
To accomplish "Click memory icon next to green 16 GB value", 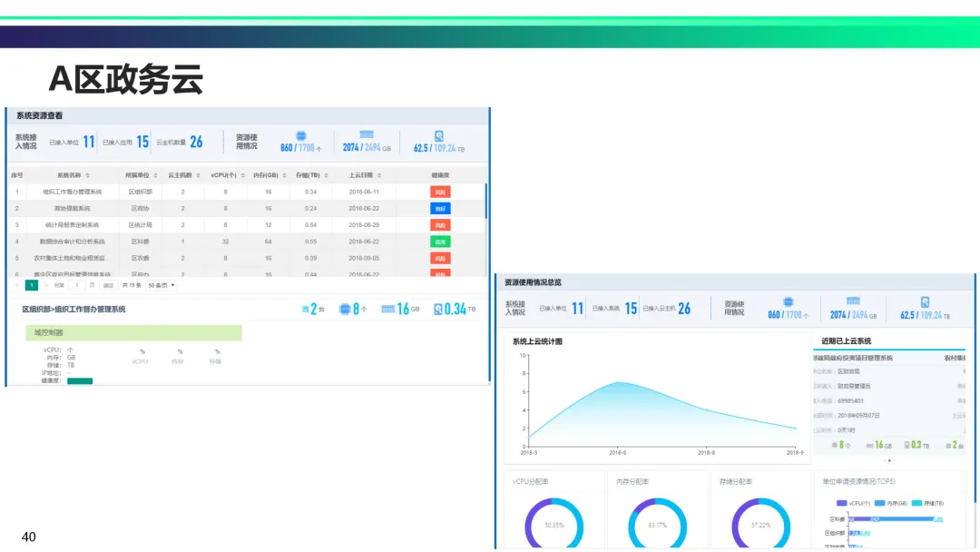I will (x=869, y=446).
